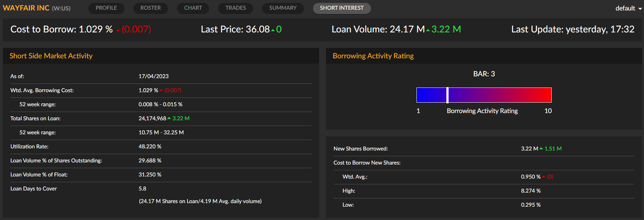
Task: Click the Cost to Borrow 1.029 % figure
Action: coord(96,29)
